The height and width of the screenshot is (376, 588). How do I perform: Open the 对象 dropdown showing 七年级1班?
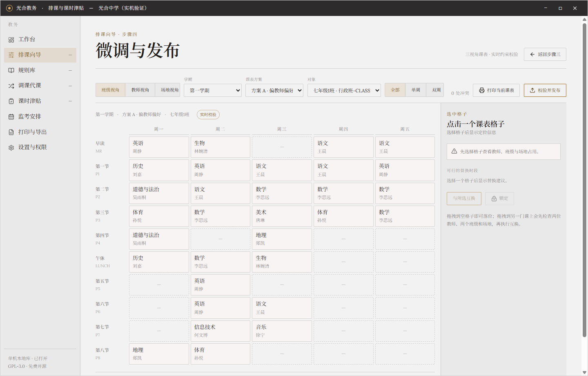[x=344, y=90]
